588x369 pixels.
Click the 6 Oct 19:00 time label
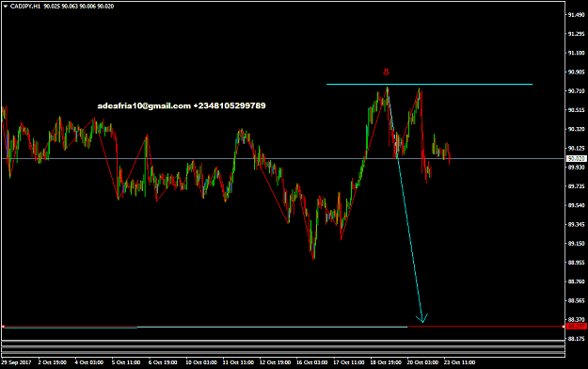click(x=163, y=362)
